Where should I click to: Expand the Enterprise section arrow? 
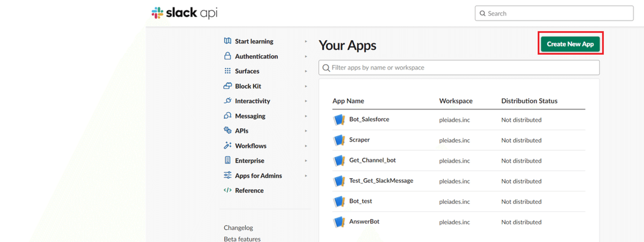click(306, 160)
